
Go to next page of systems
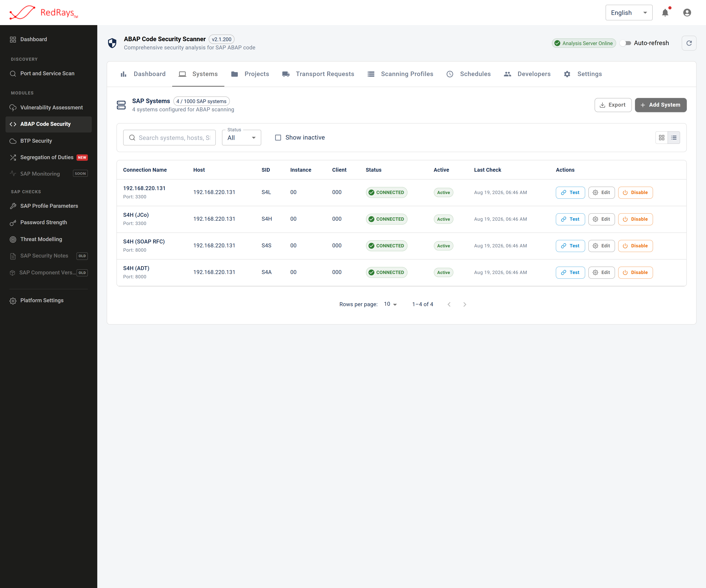point(465,304)
